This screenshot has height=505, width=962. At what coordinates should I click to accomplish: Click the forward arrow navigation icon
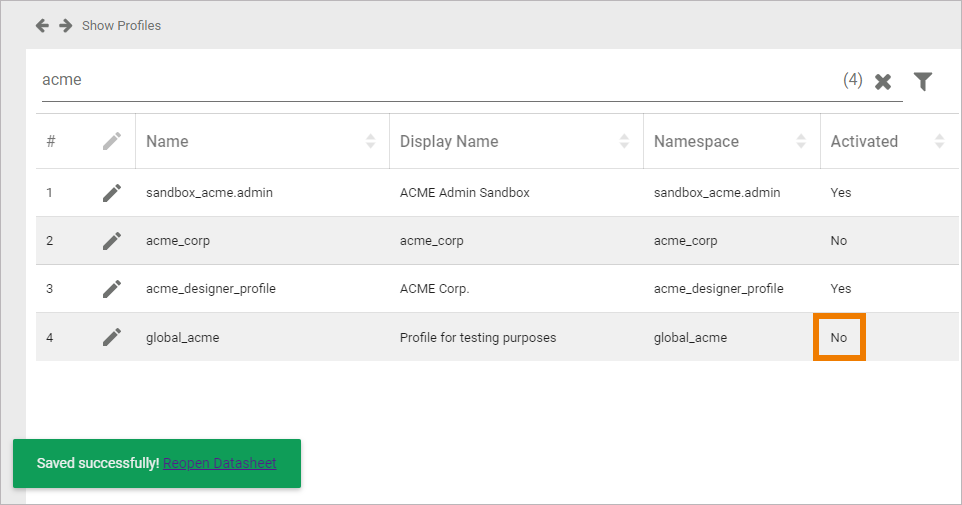65,25
